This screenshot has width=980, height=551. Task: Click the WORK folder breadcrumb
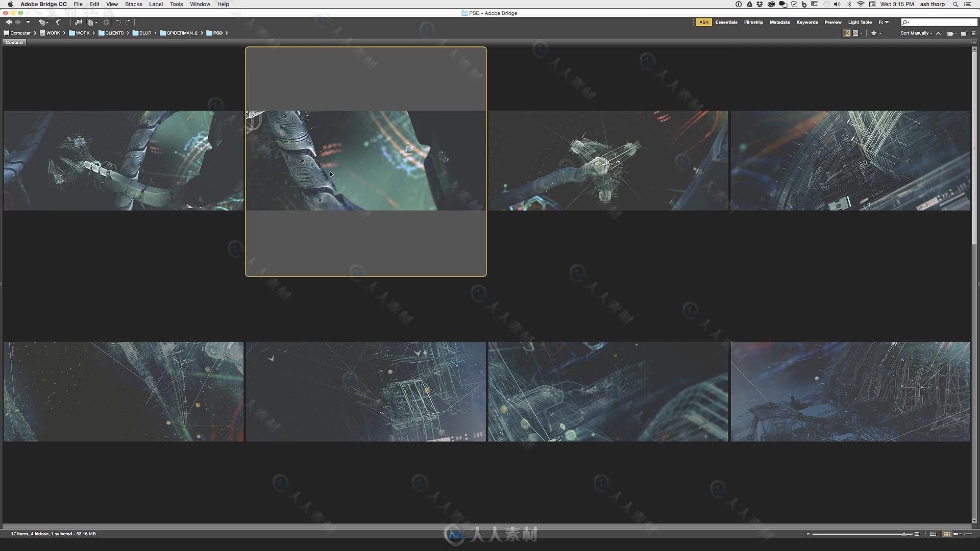point(79,33)
